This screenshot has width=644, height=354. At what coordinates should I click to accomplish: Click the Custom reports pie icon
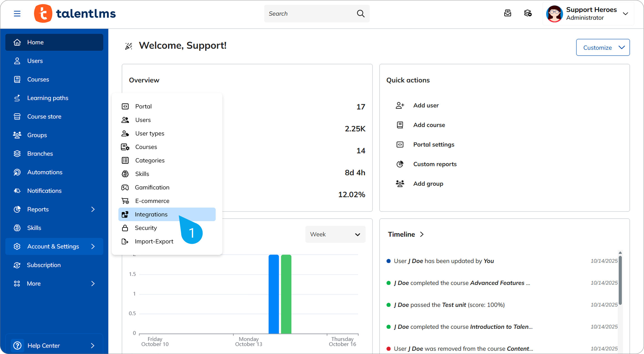[x=400, y=164]
